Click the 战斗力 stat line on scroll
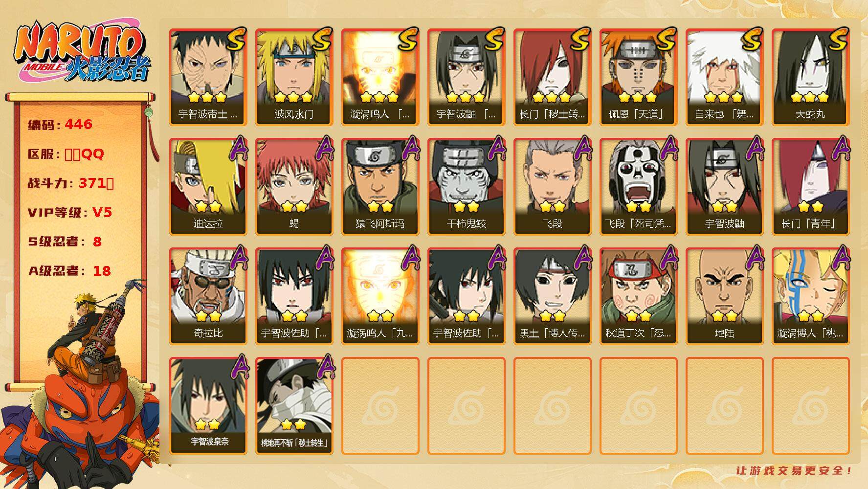Viewport: 868px width, 489px height. tap(71, 183)
